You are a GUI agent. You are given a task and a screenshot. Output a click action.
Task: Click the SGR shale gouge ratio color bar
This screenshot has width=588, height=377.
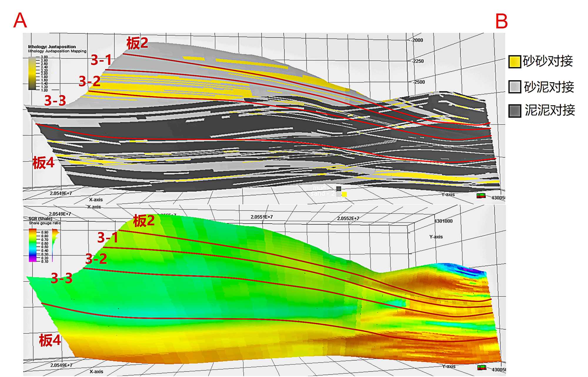click(x=32, y=245)
